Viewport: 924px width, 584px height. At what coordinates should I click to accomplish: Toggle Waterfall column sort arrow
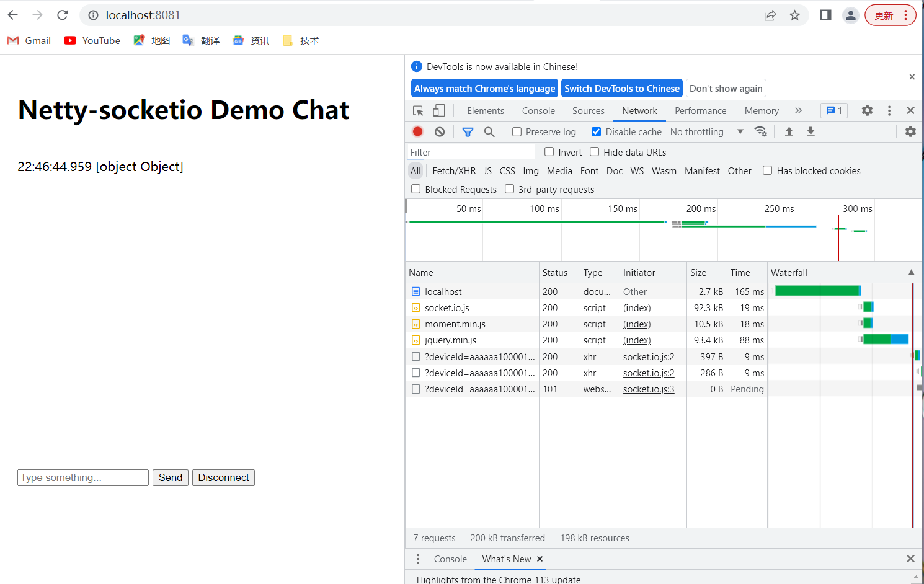(x=911, y=272)
